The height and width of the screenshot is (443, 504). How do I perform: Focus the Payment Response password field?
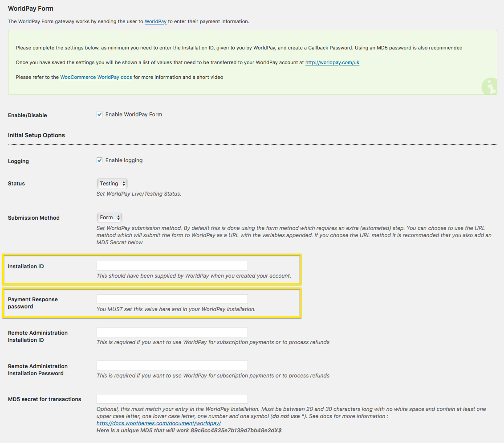click(172, 299)
